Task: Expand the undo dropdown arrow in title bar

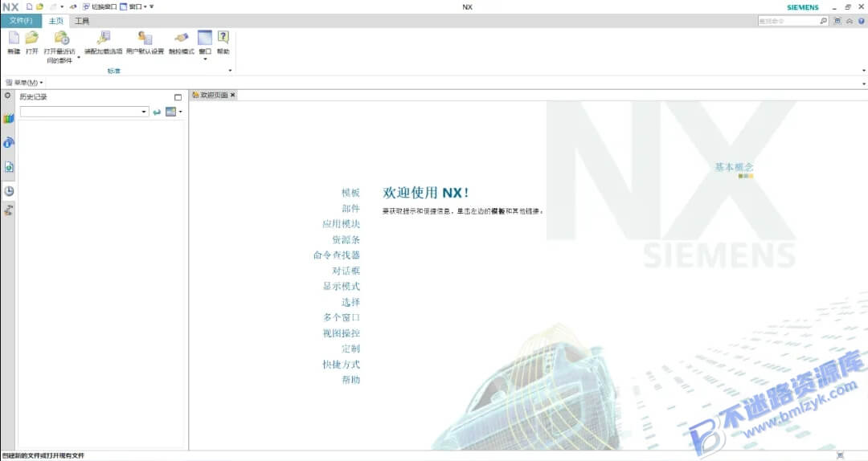Action: [x=62, y=7]
